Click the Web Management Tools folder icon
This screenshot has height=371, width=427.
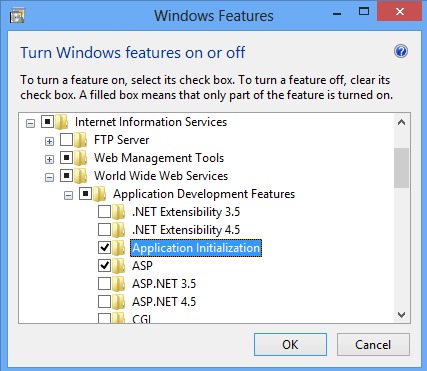coord(81,158)
